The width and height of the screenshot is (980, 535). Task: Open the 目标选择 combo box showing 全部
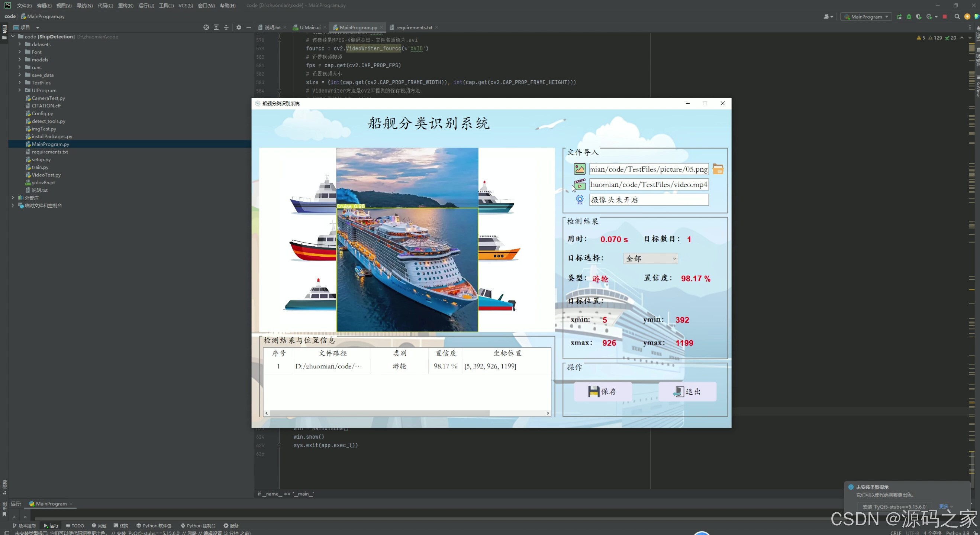(x=651, y=259)
